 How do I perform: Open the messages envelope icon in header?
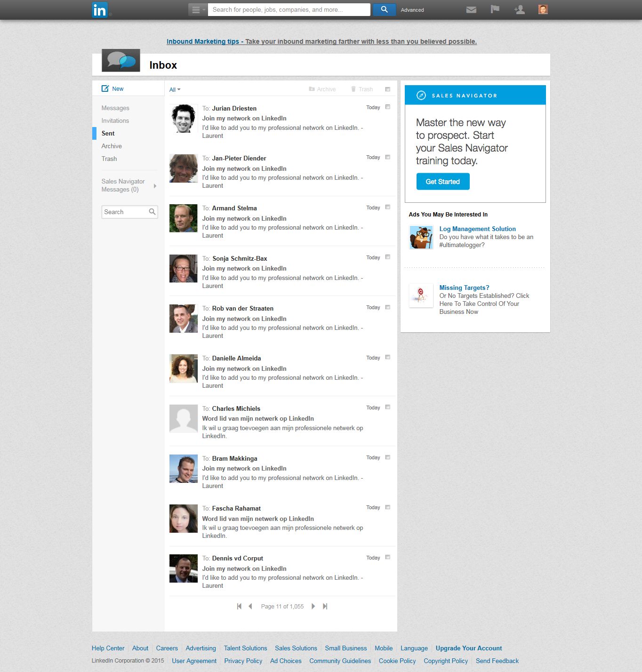pyautogui.click(x=471, y=9)
